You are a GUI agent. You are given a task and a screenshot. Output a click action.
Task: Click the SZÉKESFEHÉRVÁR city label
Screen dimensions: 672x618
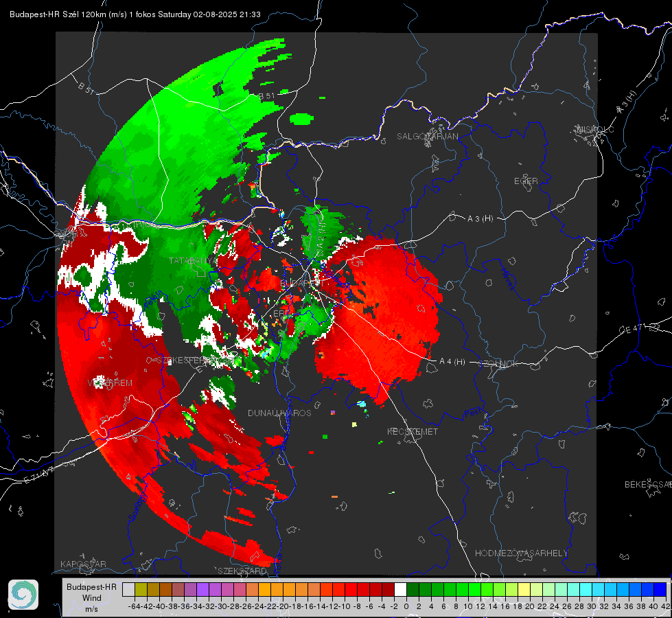click(196, 360)
